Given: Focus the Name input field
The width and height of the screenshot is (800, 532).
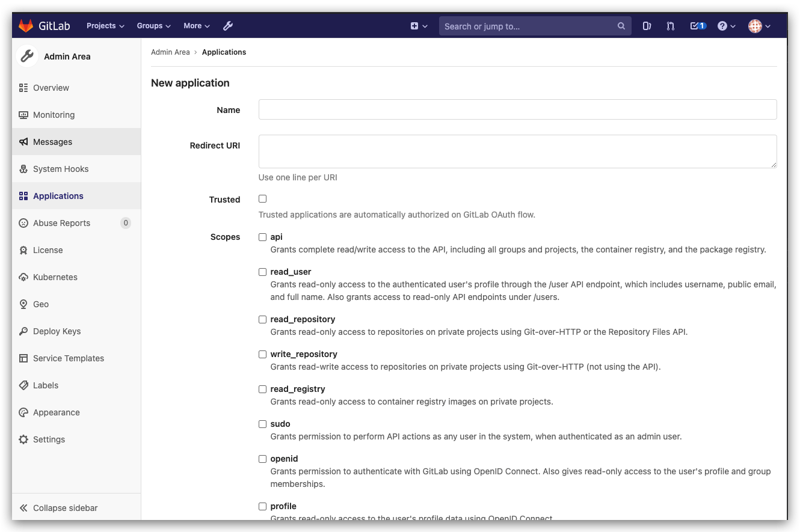Looking at the screenshot, I should coord(517,109).
